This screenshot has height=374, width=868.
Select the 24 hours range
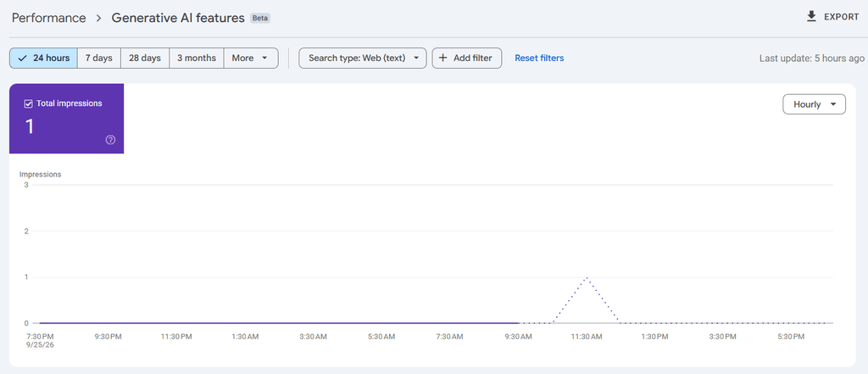43,58
